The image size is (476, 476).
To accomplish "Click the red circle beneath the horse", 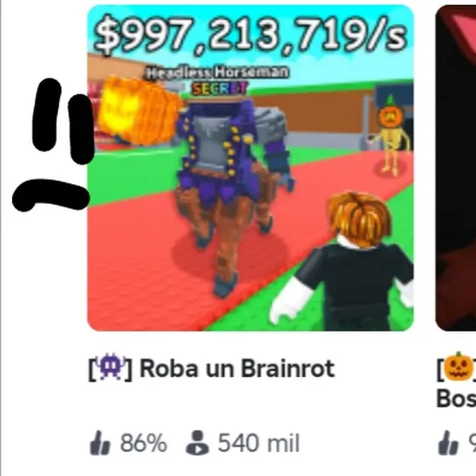I will point(229,252).
